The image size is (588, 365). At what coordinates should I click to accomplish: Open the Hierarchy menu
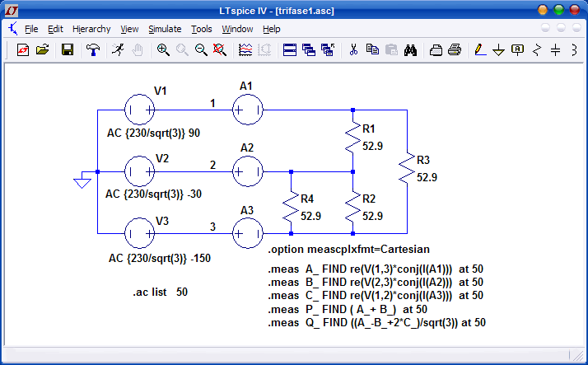coord(91,29)
